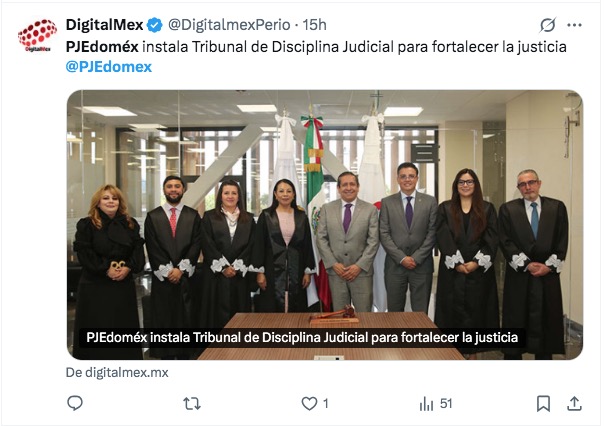
Task: Click the tweet text about Tribunal de Disciplina
Action: point(316,47)
